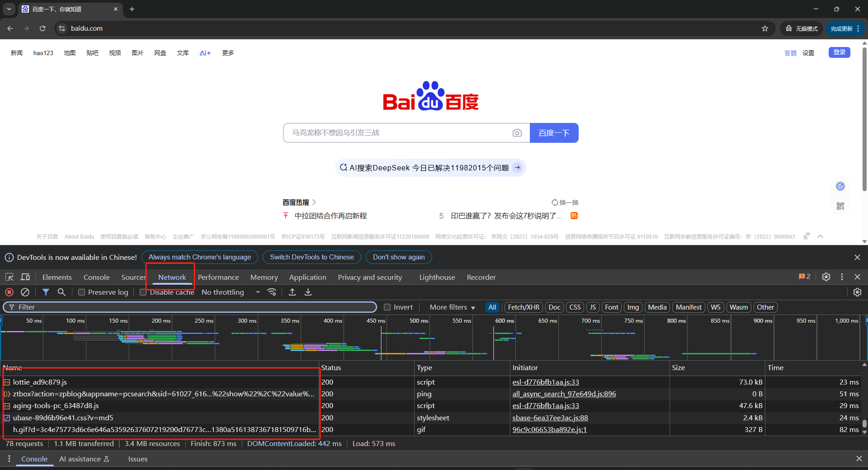
Task: Export HAR file download icon
Action: click(x=308, y=292)
